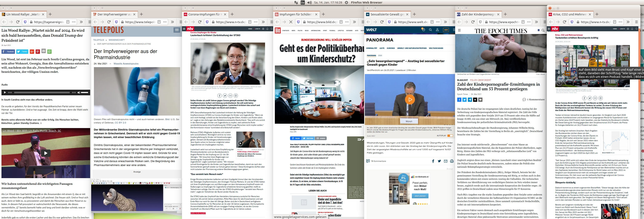Stop loading the Bild.de page
The height and width of the screenshot is (219, 644).
(x=291, y=22)
